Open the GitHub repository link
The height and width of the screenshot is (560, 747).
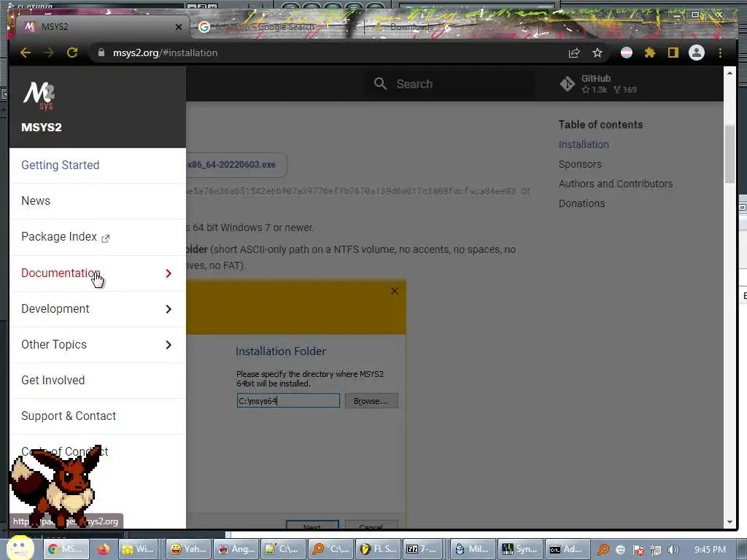[598, 84]
